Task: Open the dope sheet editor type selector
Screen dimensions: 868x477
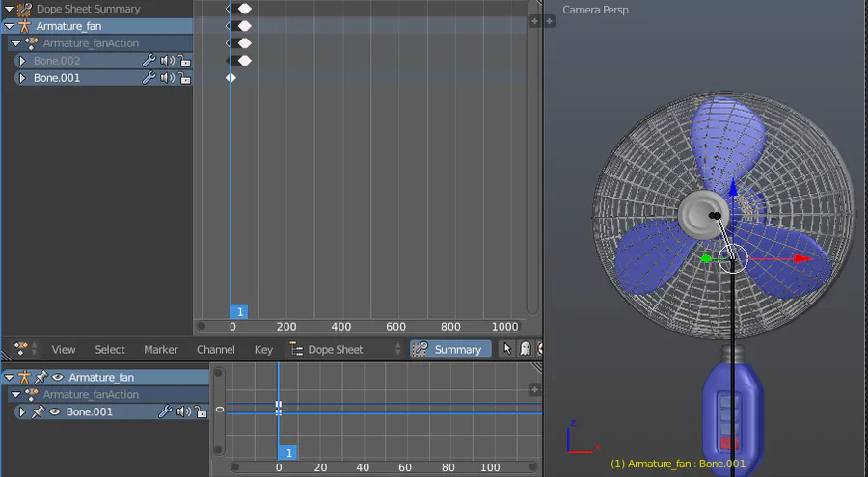Action: point(25,349)
